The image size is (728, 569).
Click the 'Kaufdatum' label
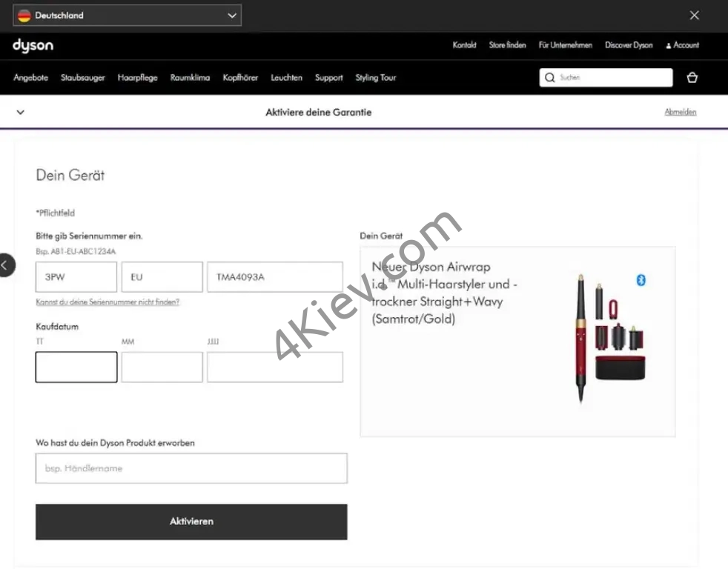click(57, 327)
